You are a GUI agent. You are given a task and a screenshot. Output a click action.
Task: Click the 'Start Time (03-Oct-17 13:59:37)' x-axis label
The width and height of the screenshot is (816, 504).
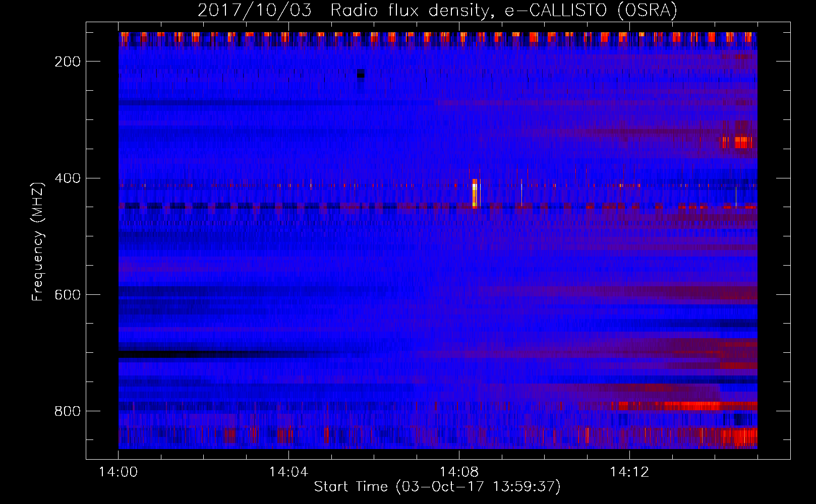pyautogui.click(x=437, y=487)
